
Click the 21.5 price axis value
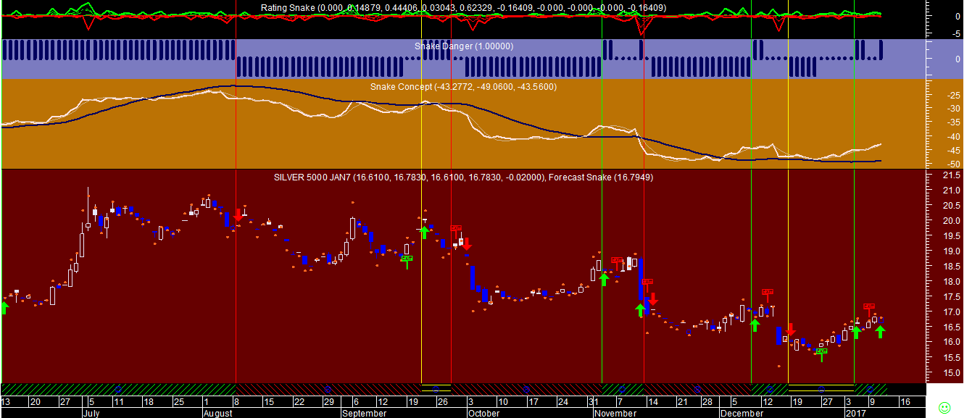950,176
